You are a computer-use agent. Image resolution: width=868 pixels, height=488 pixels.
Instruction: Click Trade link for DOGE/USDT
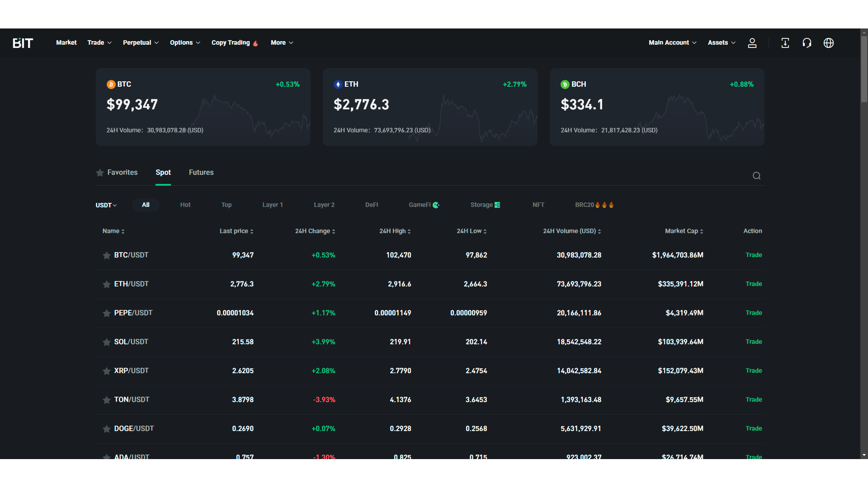[754, 429]
